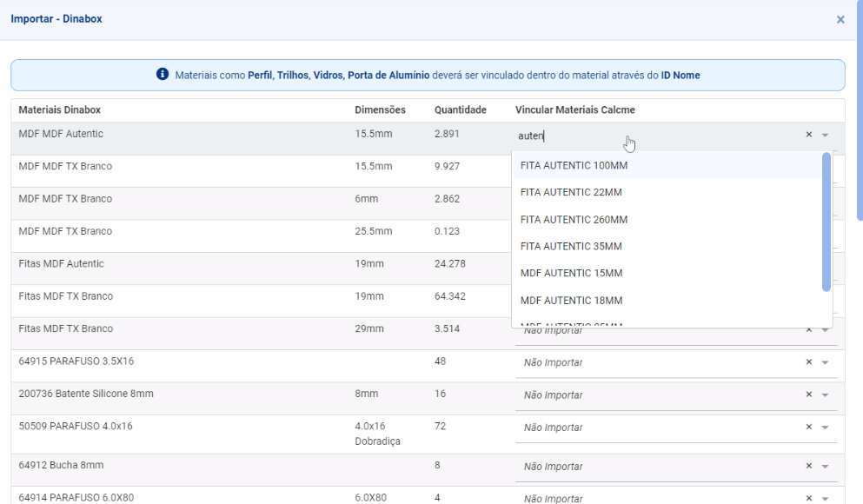The width and height of the screenshot is (863, 504).
Task: Clear the MDF Autentic material selection
Action: tap(808, 135)
